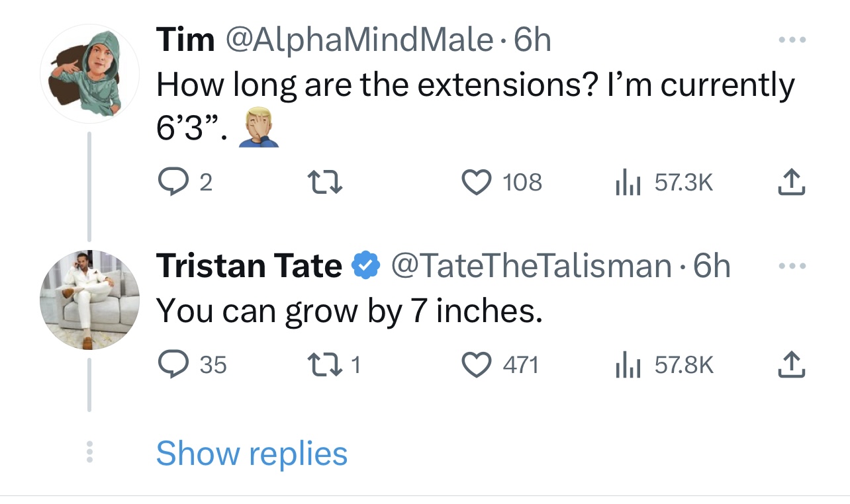Expand thread via Show replies
Viewport: 850px width, 504px height.
coord(252,454)
